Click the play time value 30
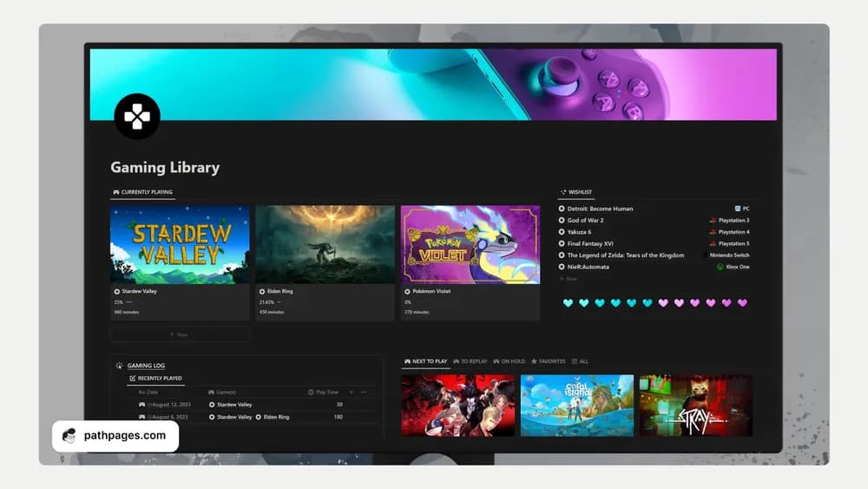This screenshot has width=868, height=489. [x=339, y=405]
